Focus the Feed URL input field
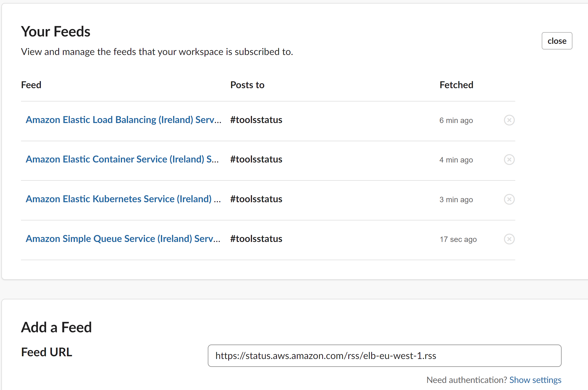 (385, 356)
